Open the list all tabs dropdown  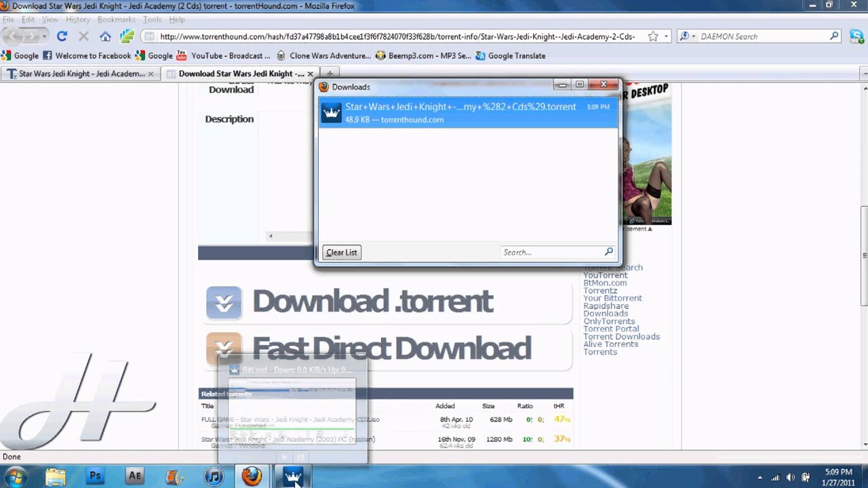863,73
